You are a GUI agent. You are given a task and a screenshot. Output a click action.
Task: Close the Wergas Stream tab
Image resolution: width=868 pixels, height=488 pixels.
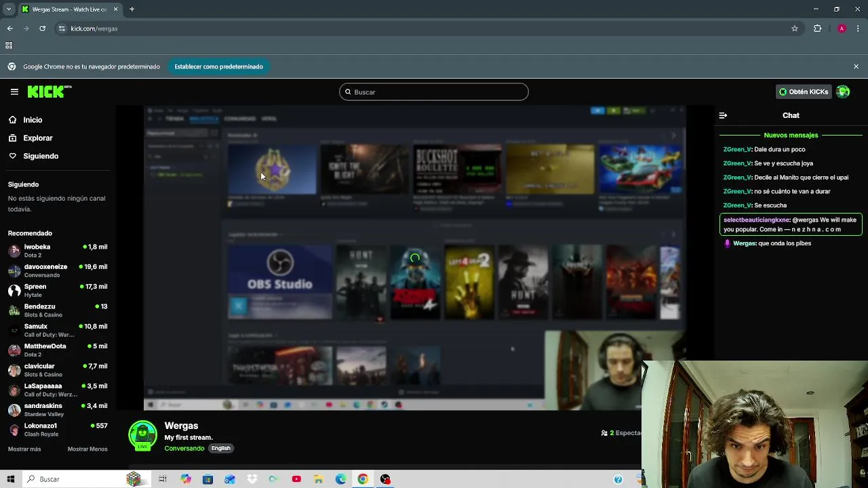[115, 9]
